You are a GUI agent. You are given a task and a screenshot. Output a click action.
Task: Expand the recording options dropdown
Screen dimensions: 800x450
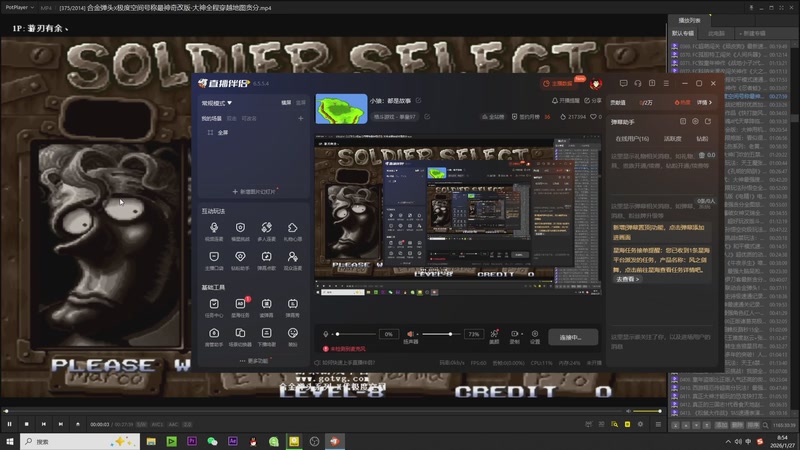tap(521, 334)
